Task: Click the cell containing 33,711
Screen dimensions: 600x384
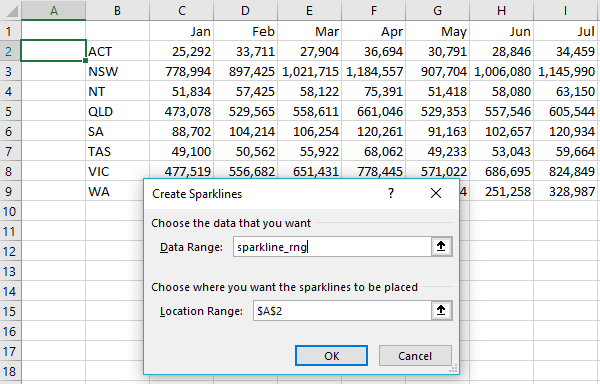Action: point(246,51)
